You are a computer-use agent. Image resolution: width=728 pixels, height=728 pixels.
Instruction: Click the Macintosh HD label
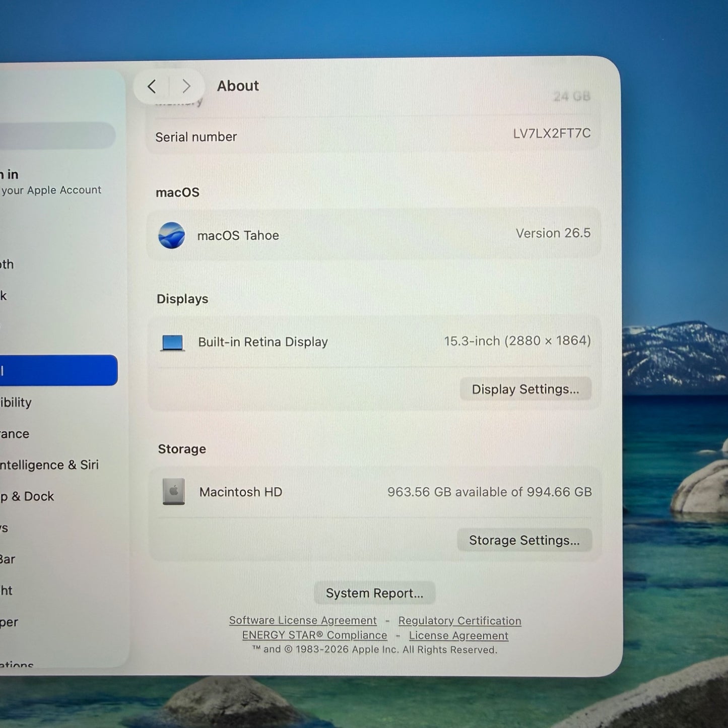pyautogui.click(x=241, y=492)
